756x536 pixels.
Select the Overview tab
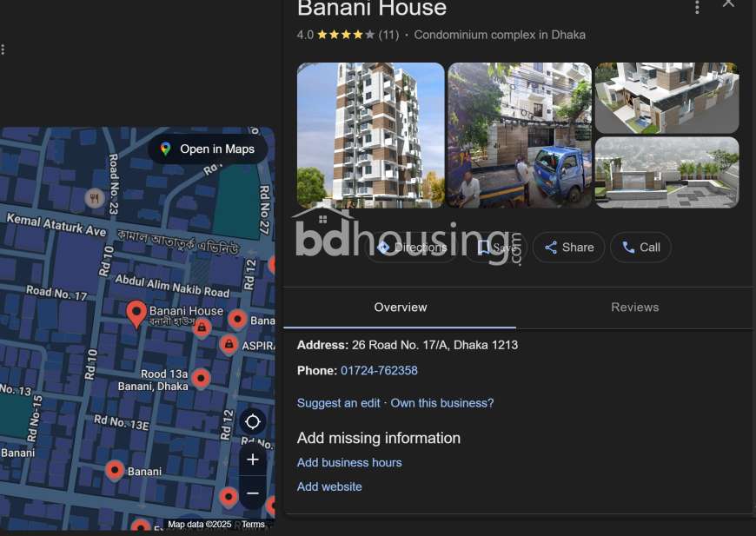(401, 307)
